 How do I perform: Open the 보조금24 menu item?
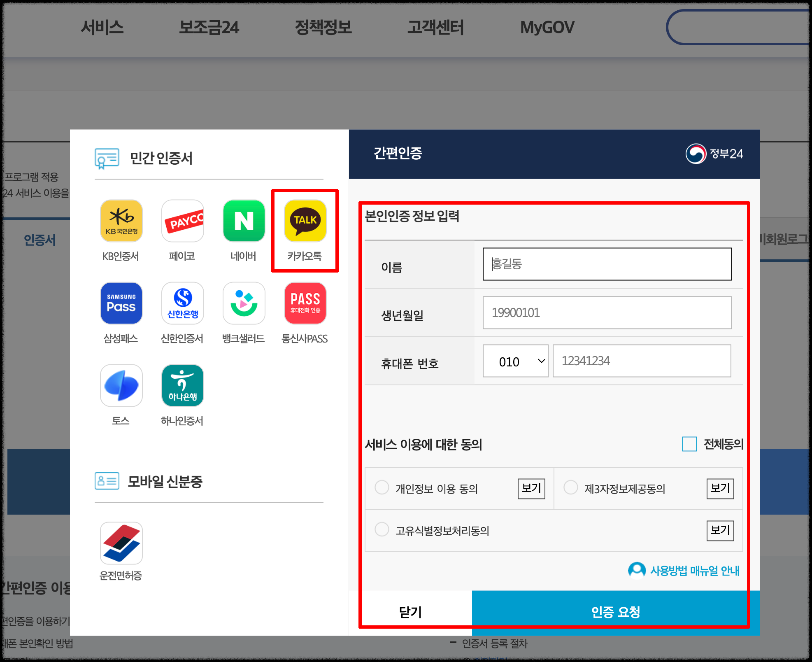coord(209,28)
